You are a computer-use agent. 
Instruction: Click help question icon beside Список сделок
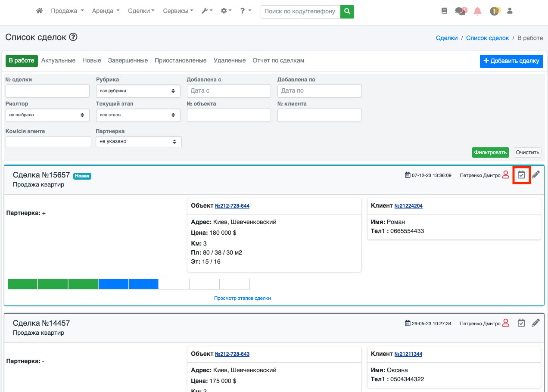[x=73, y=37]
